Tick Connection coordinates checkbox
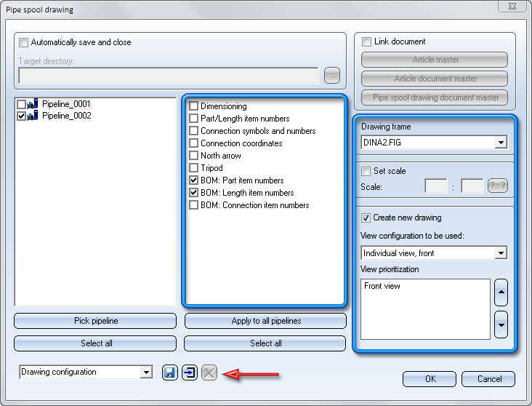Viewport: 532px width, 406px height. tap(194, 143)
